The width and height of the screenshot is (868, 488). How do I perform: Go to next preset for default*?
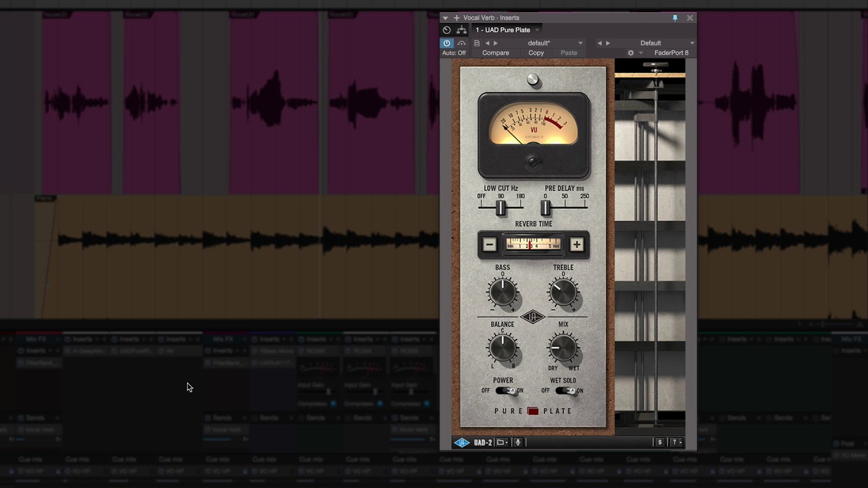click(x=496, y=43)
